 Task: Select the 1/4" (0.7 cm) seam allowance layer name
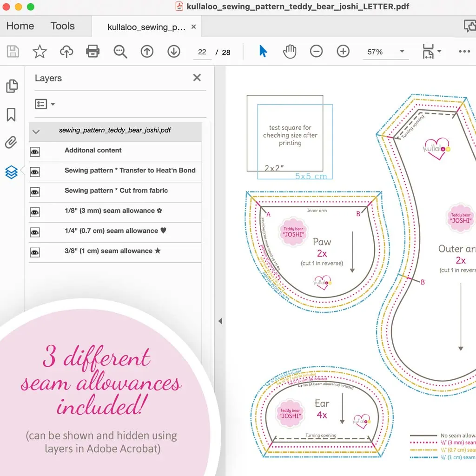[115, 231]
